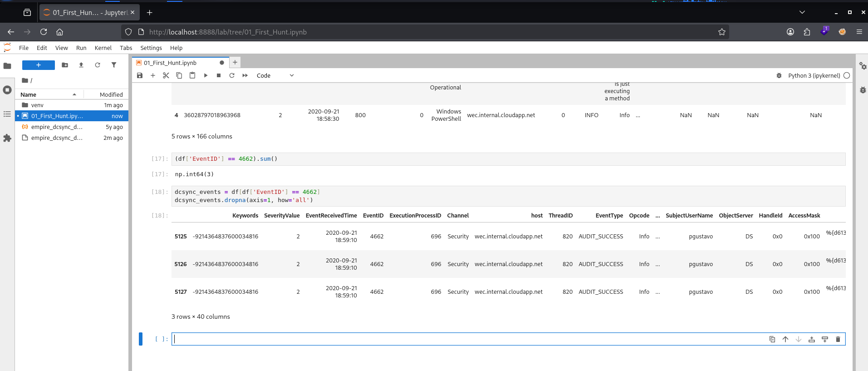
Task: Bookmark this page with the star icon
Action: click(x=722, y=32)
